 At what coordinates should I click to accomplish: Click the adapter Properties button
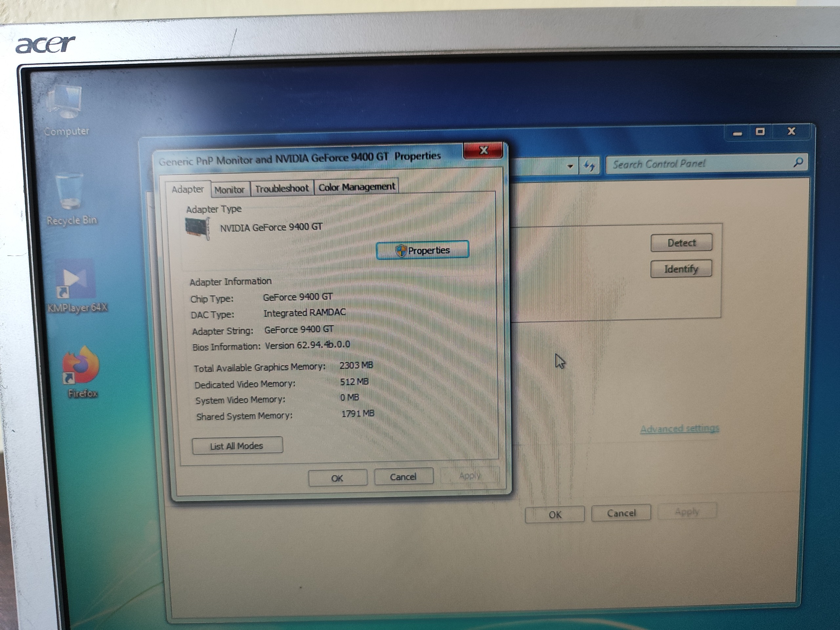coord(422,250)
